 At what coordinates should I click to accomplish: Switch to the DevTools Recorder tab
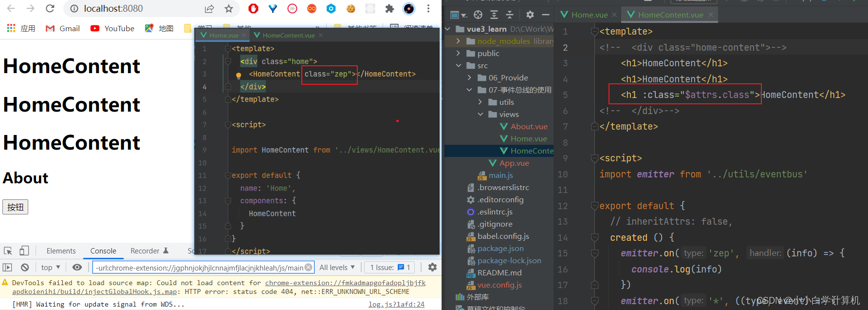pos(149,251)
